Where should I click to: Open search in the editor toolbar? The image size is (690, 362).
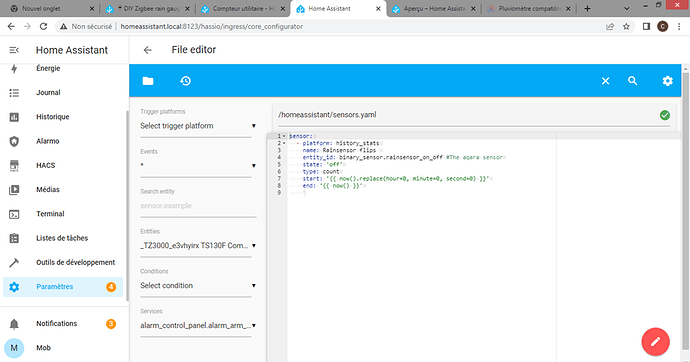point(632,81)
